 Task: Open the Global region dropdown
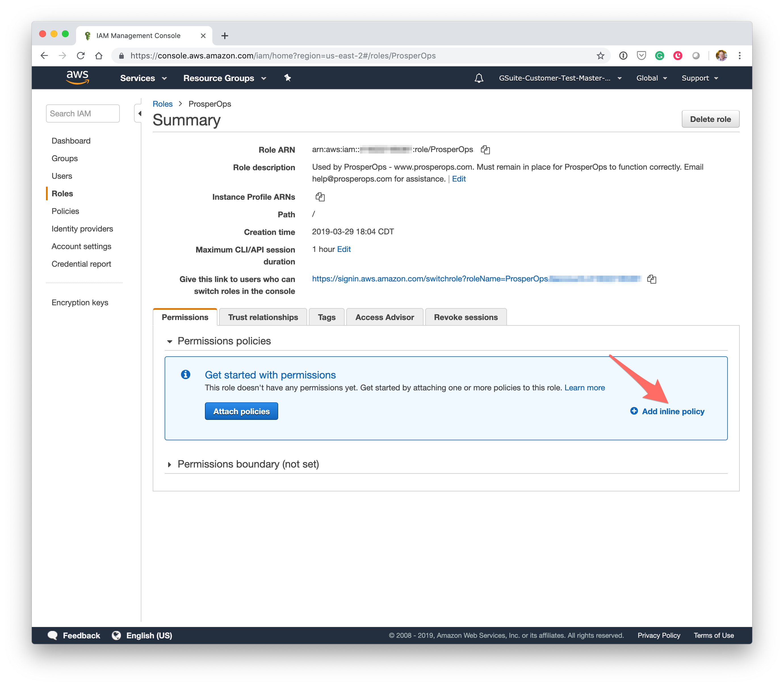point(651,78)
